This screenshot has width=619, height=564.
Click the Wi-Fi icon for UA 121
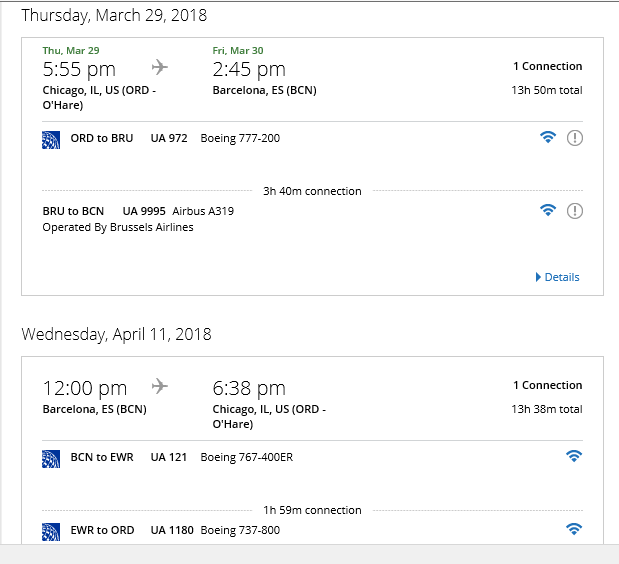pyautogui.click(x=574, y=456)
